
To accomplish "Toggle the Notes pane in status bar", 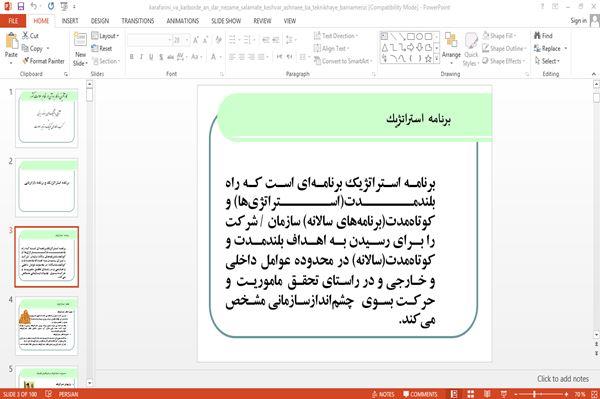I will click(x=383, y=394).
